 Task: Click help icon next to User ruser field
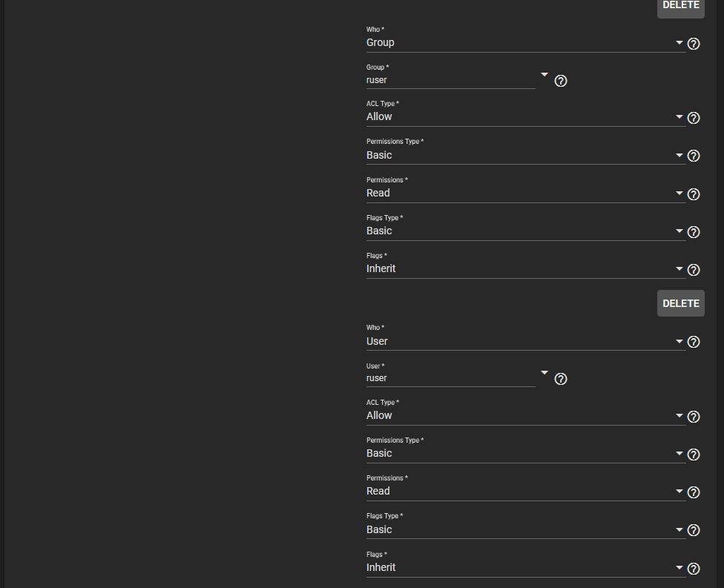(561, 379)
